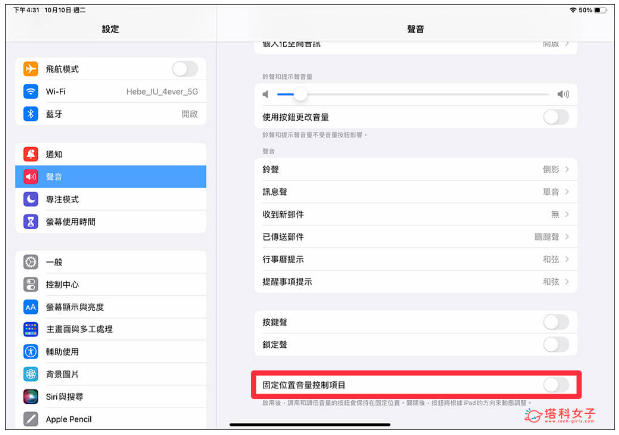
Task: Tap the 通知 bell icon
Action: pyautogui.click(x=31, y=154)
